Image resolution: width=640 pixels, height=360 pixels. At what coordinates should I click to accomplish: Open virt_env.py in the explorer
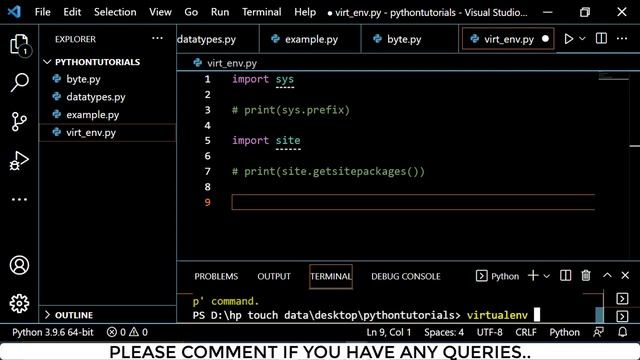pyautogui.click(x=108, y=133)
